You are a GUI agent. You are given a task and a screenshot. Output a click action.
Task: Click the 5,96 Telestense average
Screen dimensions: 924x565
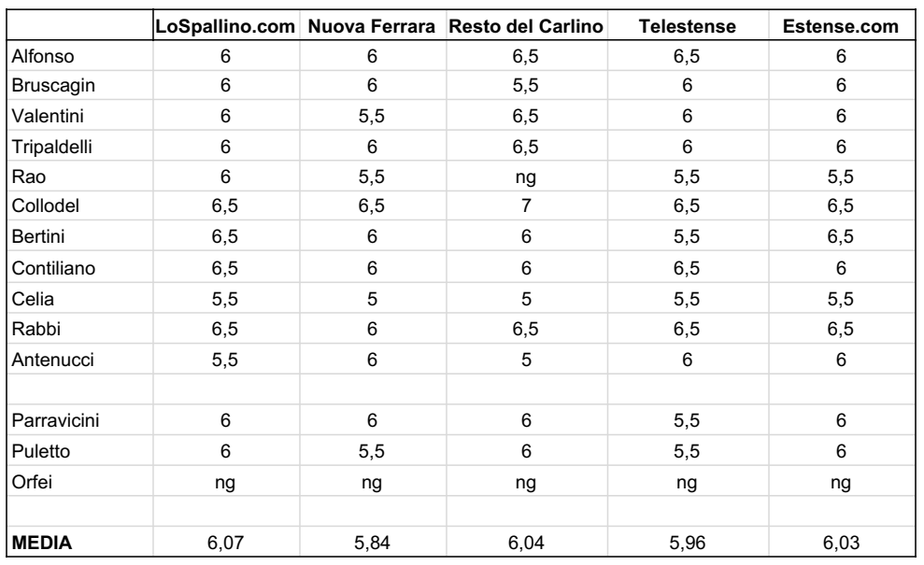687,542
